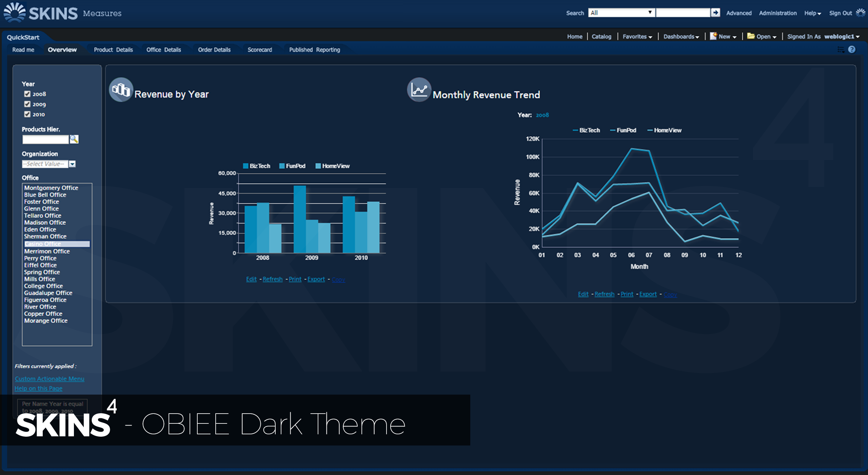Select Guadalupe Office in the list

[x=48, y=293]
